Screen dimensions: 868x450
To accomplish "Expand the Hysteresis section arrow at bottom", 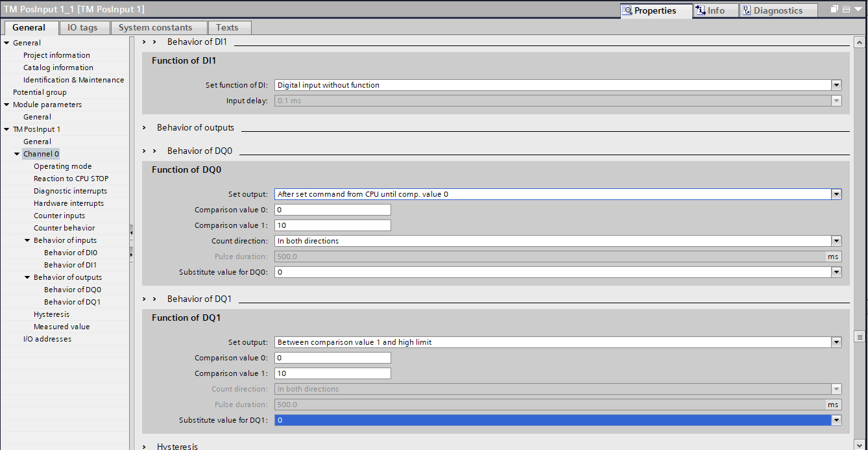I will click(145, 447).
